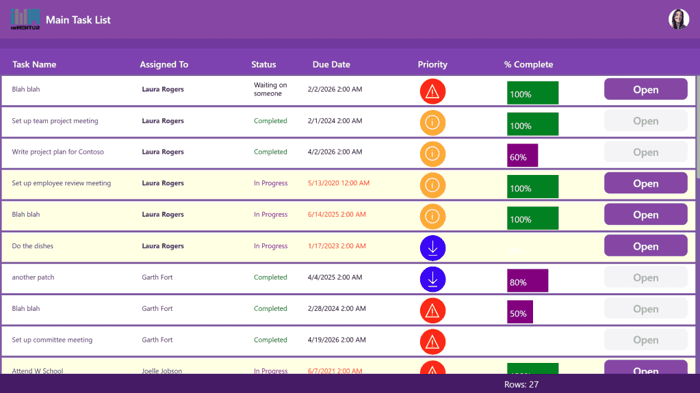Click the Rows: 27 footer text
The width and height of the screenshot is (700, 393).
[521, 384]
